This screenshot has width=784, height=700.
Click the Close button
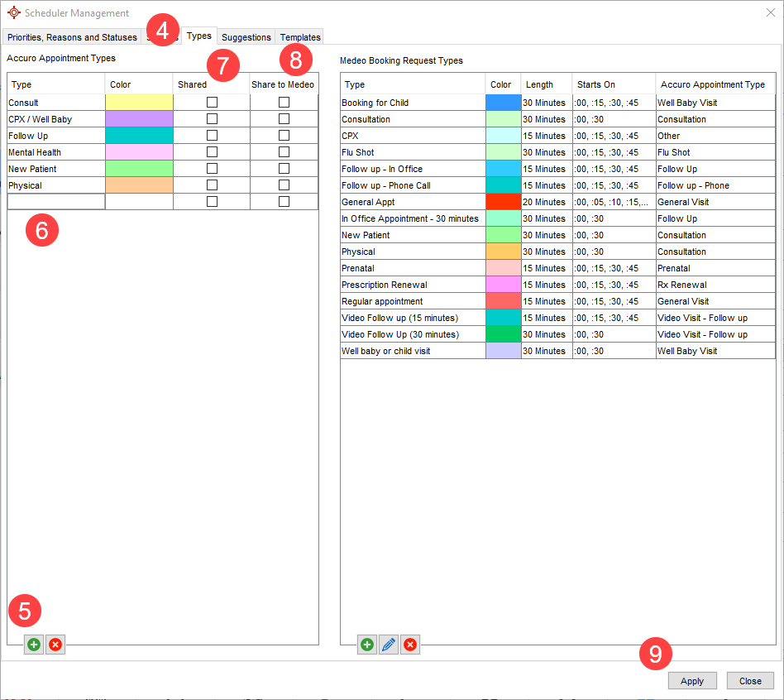[x=749, y=680]
